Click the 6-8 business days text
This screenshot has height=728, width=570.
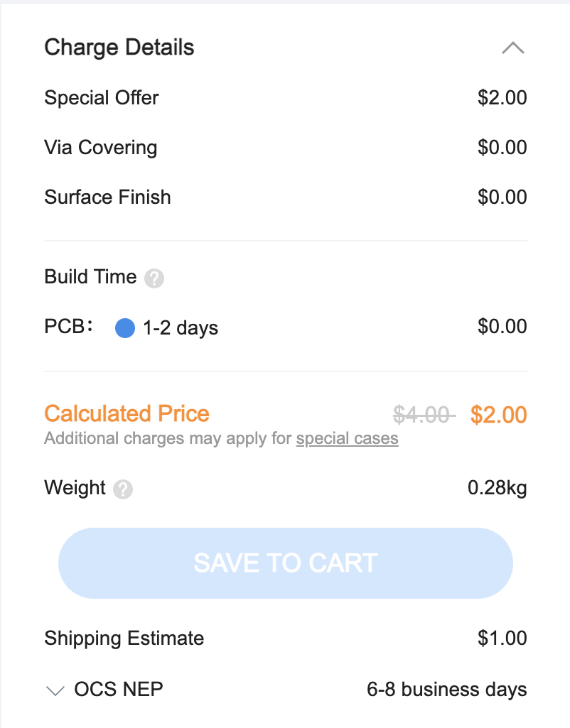(x=447, y=690)
